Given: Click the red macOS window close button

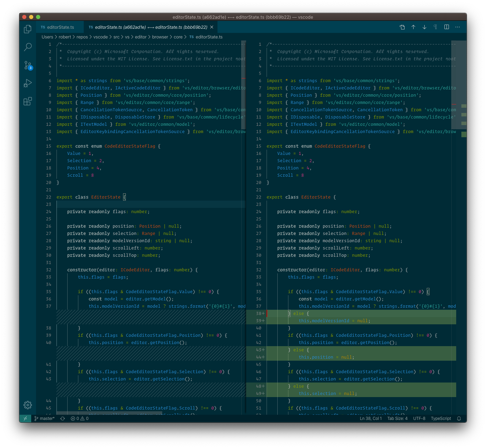Looking at the screenshot, I should click(24, 17).
